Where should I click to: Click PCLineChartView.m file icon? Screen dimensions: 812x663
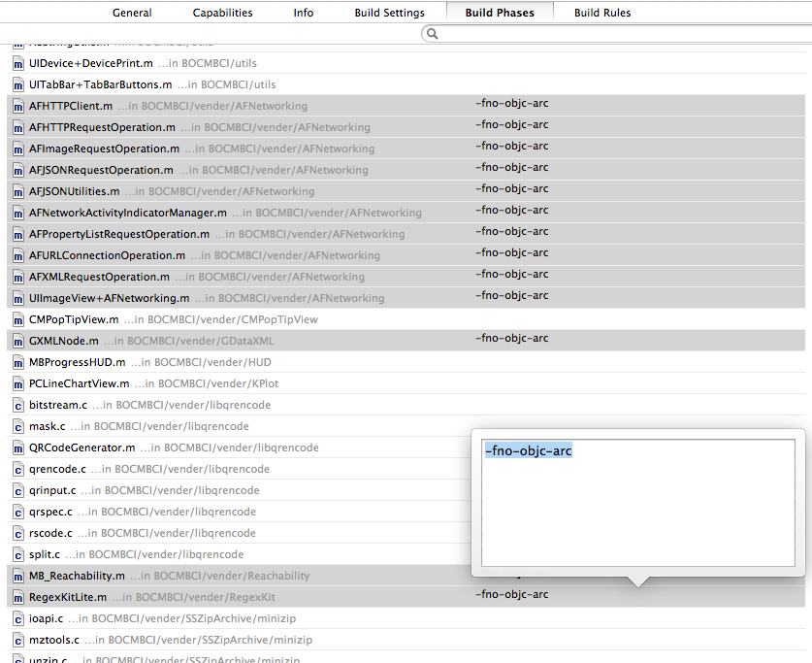(x=18, y=383)
